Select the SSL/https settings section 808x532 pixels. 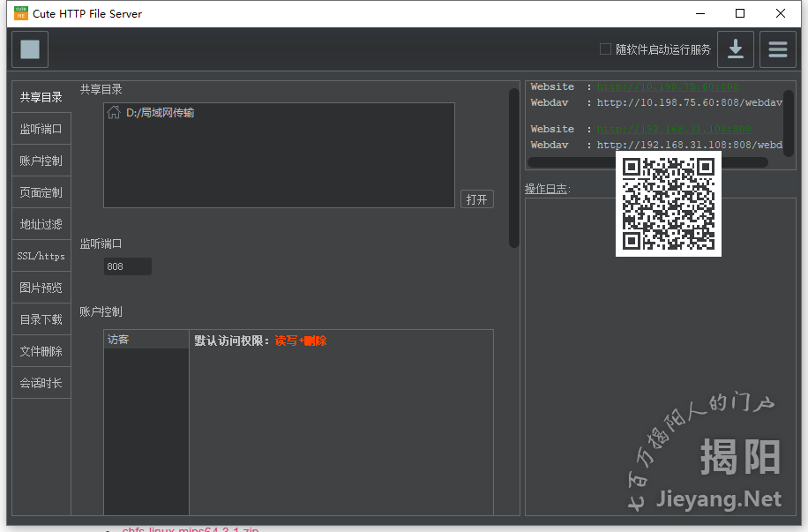coord(41,255)
